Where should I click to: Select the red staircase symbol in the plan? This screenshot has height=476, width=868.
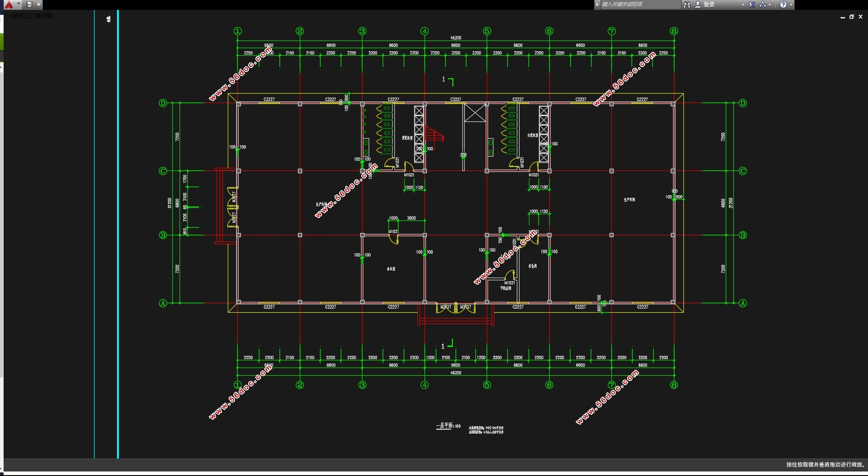[435, 135]
